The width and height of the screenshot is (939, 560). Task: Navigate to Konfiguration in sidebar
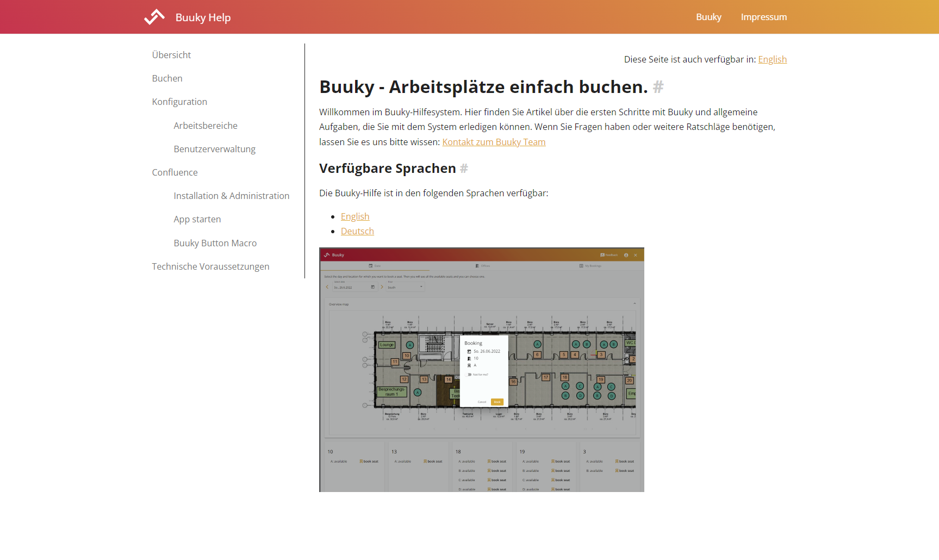(x=179, y=102)
